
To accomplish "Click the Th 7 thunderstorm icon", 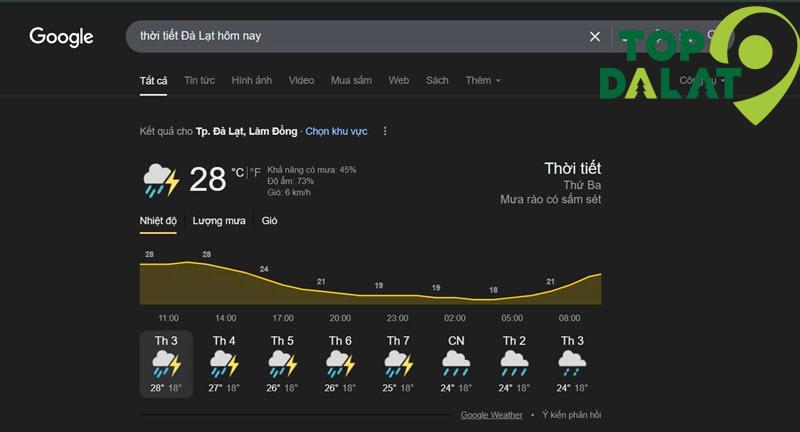I will 398,364.
